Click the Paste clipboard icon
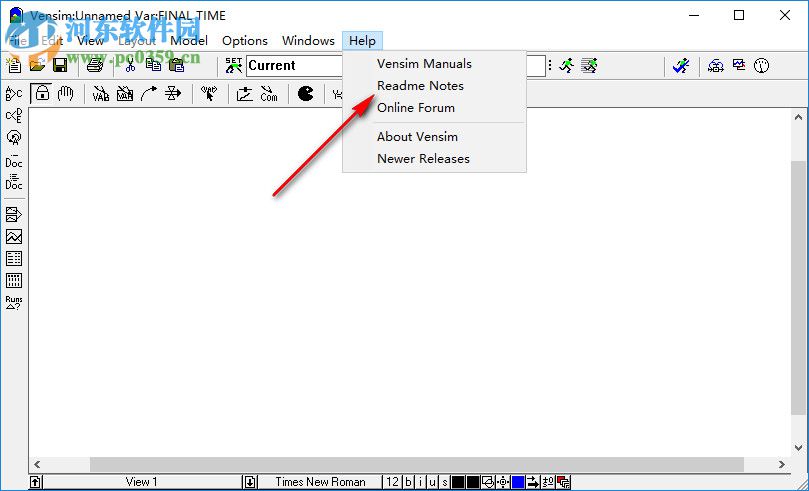Viewport: 809px width, 491px height. (177, 66)
